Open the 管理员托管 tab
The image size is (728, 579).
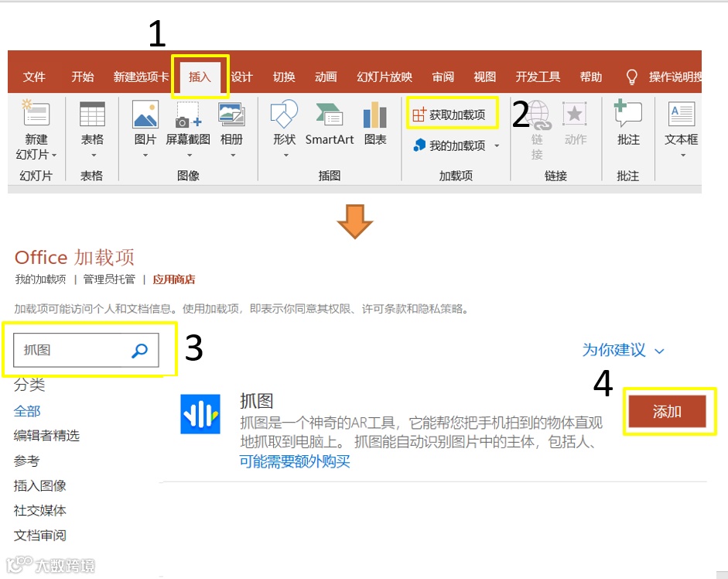point(109,279)
